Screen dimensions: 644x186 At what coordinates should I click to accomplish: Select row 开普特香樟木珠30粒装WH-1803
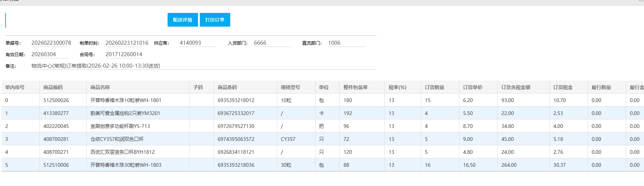[x=126, y=165]
